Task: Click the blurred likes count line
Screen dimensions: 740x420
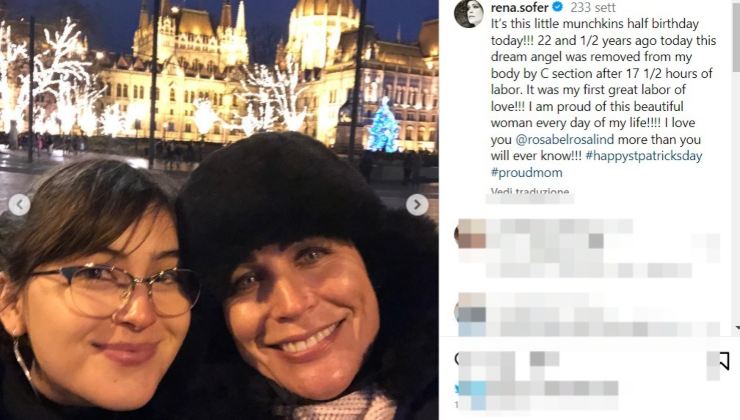Action: pos(538,389)
